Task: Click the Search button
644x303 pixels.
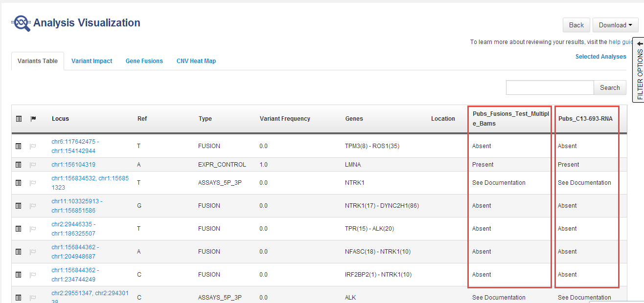Action: click(x=610, y=87)
